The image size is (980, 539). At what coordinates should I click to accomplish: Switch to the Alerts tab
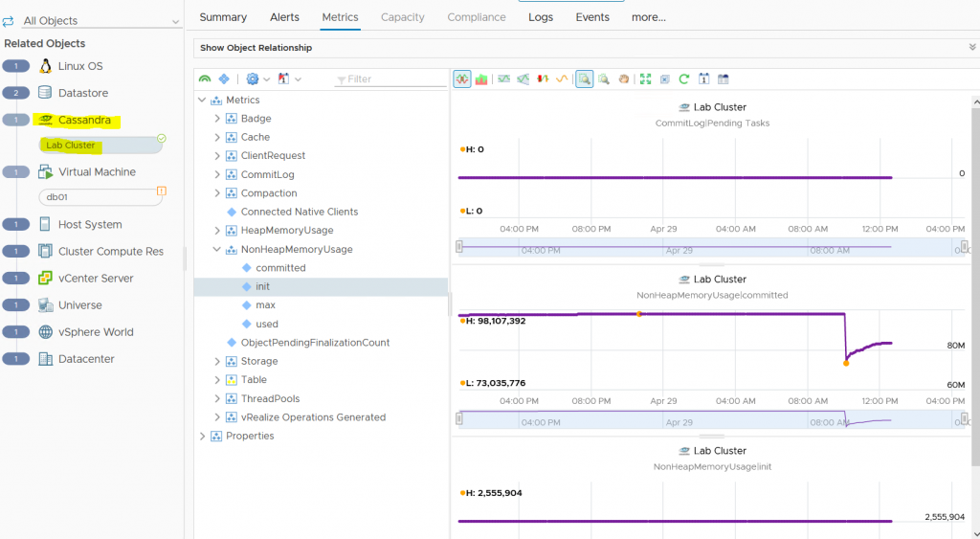(284, 17)
